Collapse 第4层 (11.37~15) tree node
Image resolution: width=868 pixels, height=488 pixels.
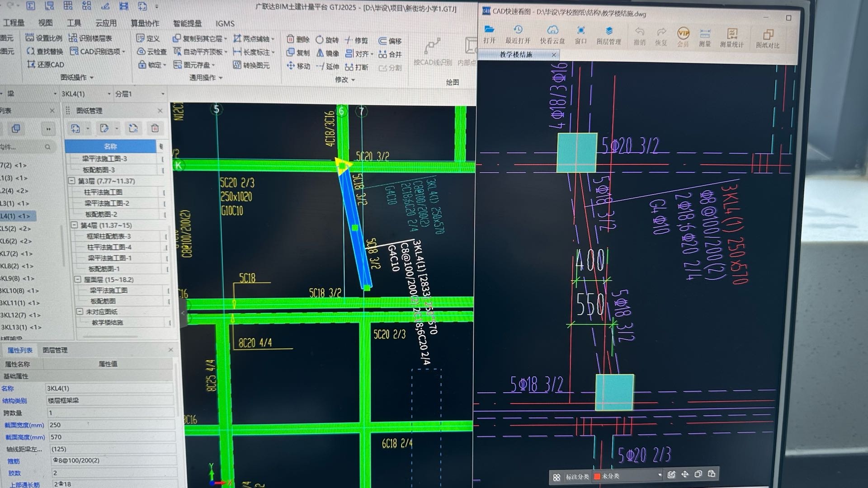tap(74, 225)
